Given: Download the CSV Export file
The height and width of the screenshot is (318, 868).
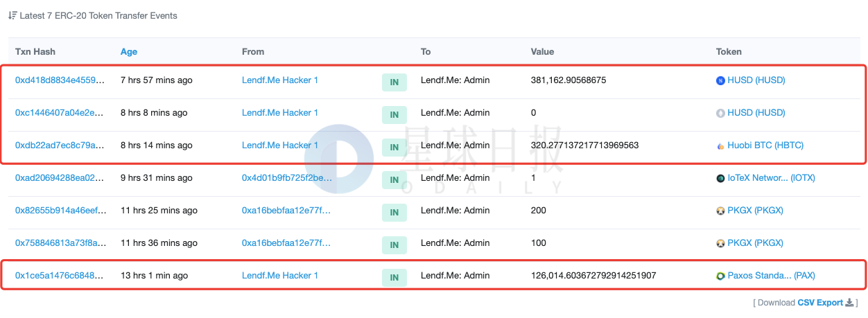Looking at the screenshot, I should click(821, 303).
